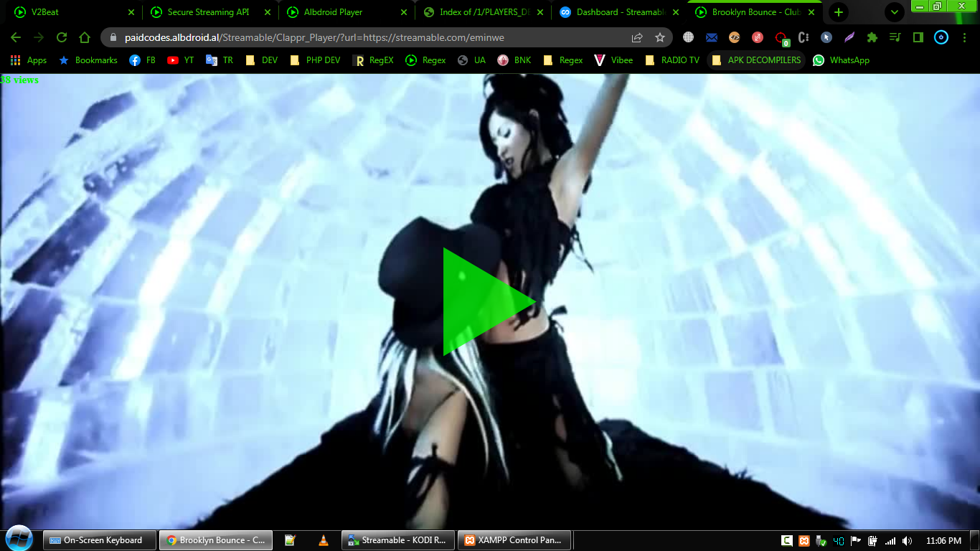Screen dimensions: 980x551
Task: Open the orange code tag extension
Action: click(734, 37)
